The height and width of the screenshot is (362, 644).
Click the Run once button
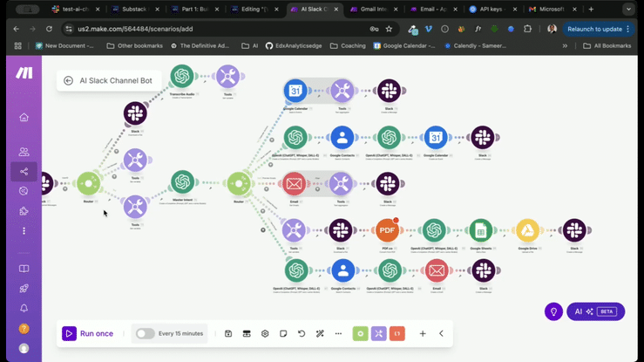[x=88, y=333]
